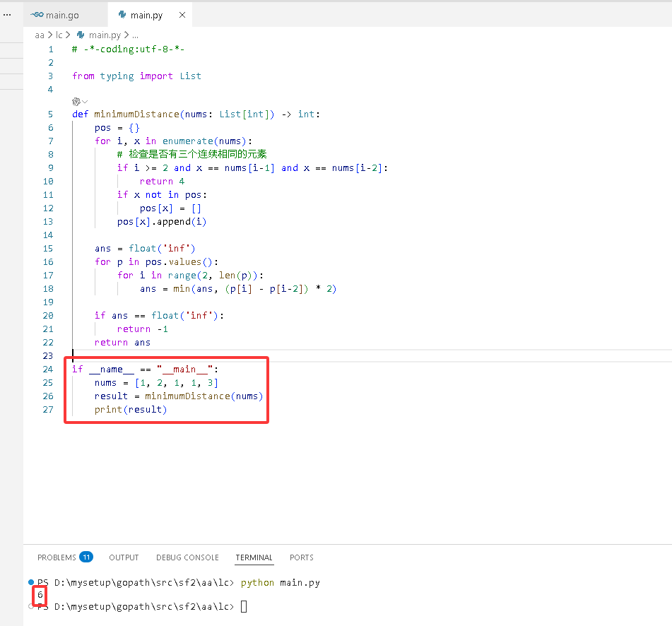Select the TERMINAL panel tab
This screenshot has width=672, height=626.
click(x=254, y=557)
